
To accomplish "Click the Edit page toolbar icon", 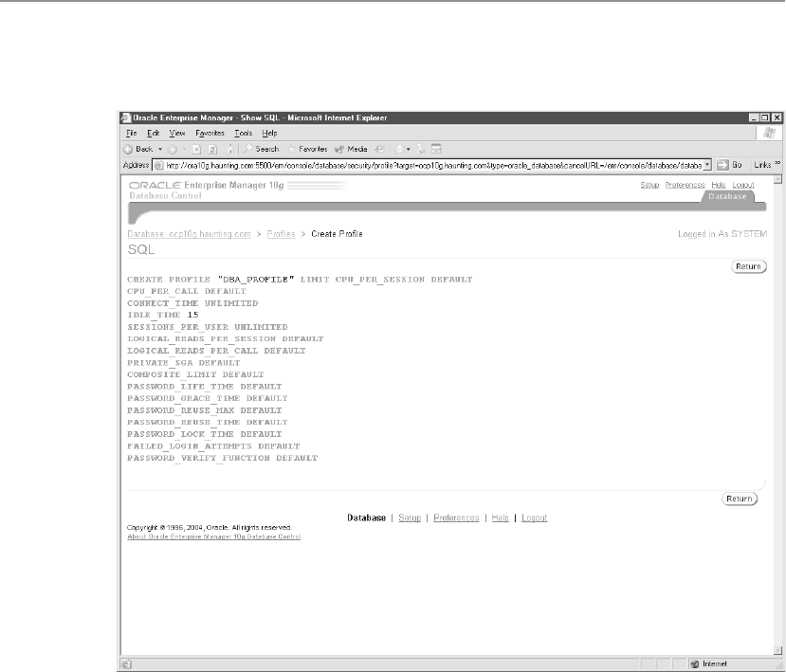I will (x=436, y=150).
